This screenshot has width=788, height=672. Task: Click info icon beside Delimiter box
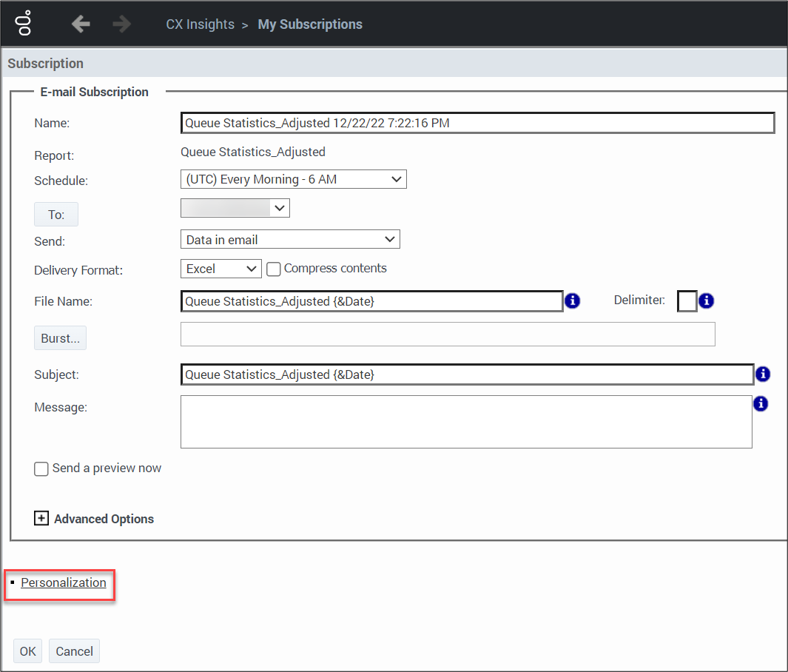pyautogui.click(x=706, y=300)
